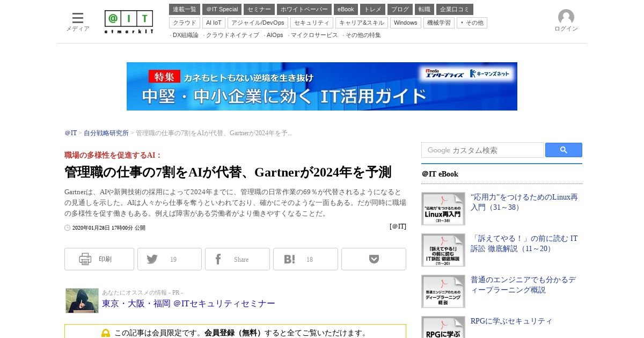This screenshot has height=338, width=644.
Task: Focus the Google カスタム検索 input
Action: coord(482,150)
